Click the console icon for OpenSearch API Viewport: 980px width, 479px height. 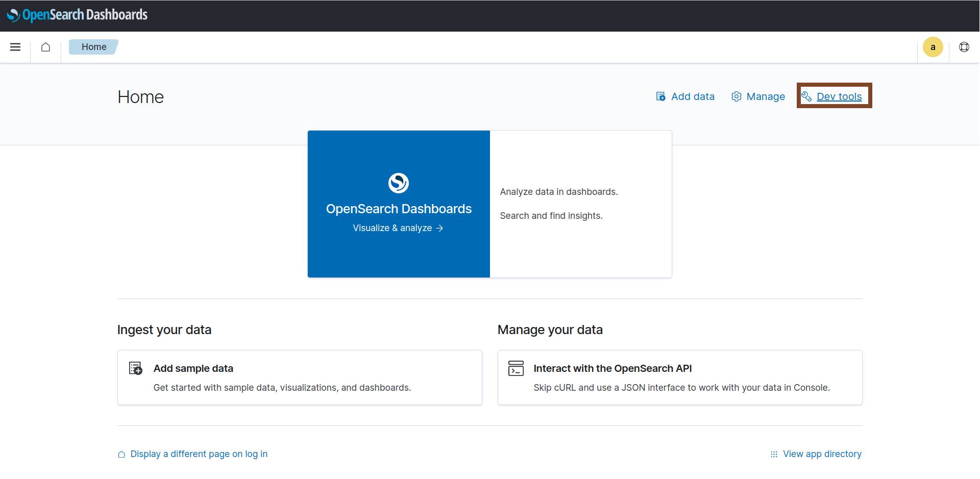click(x=516, y=368)
